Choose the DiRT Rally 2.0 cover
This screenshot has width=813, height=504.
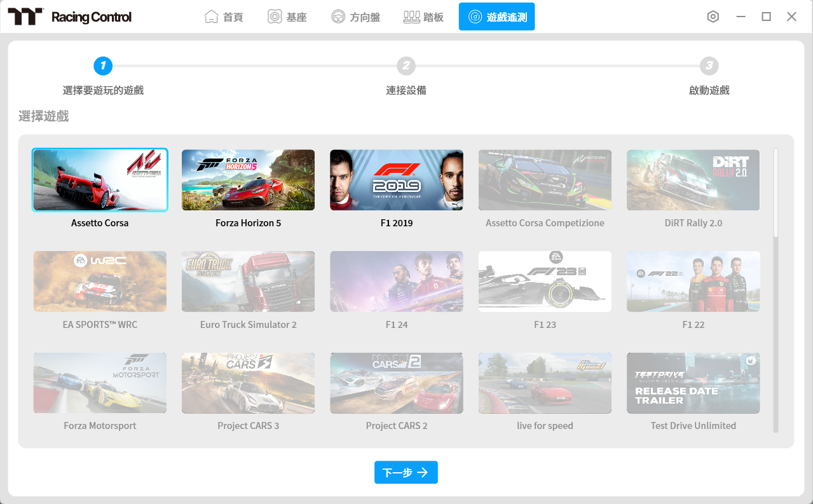[693, 180]
